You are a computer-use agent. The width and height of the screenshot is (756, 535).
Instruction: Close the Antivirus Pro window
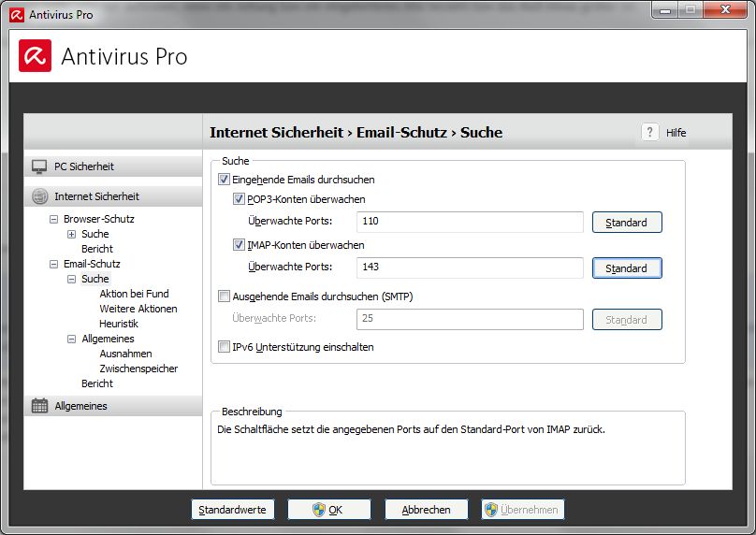(x=725, y=10)
